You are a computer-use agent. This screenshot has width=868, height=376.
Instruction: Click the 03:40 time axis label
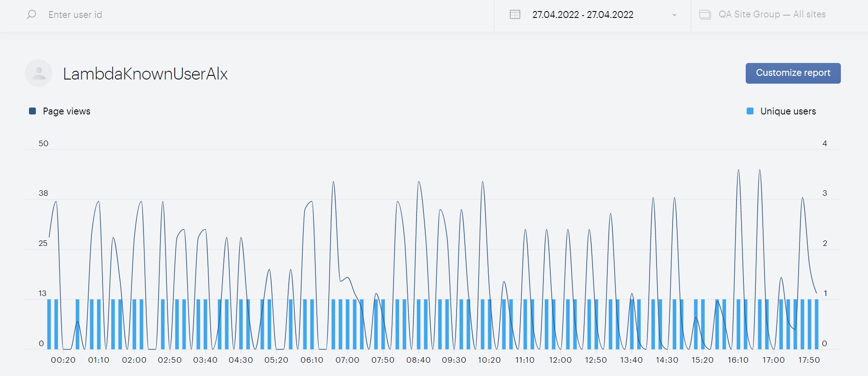205,360
